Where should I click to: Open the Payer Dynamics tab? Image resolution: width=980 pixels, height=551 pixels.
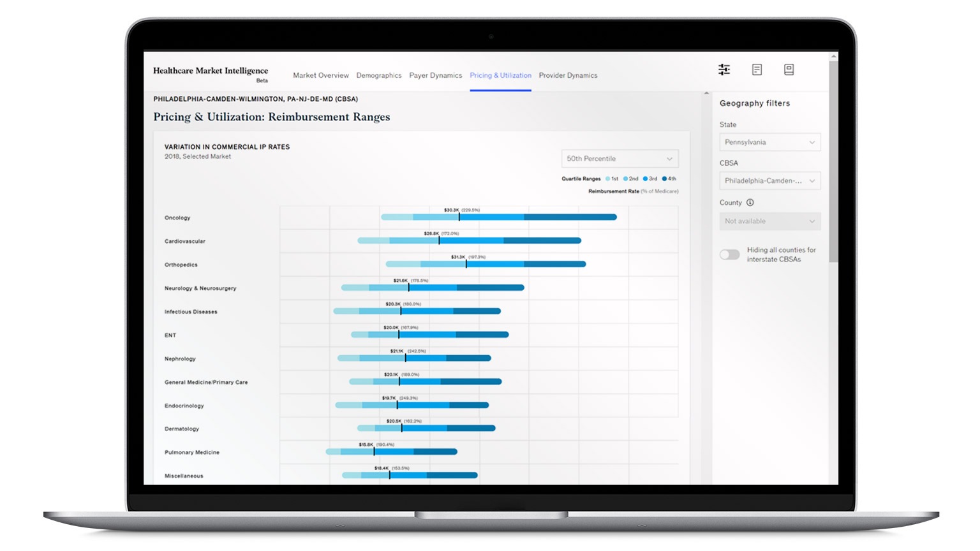[436, 75]
